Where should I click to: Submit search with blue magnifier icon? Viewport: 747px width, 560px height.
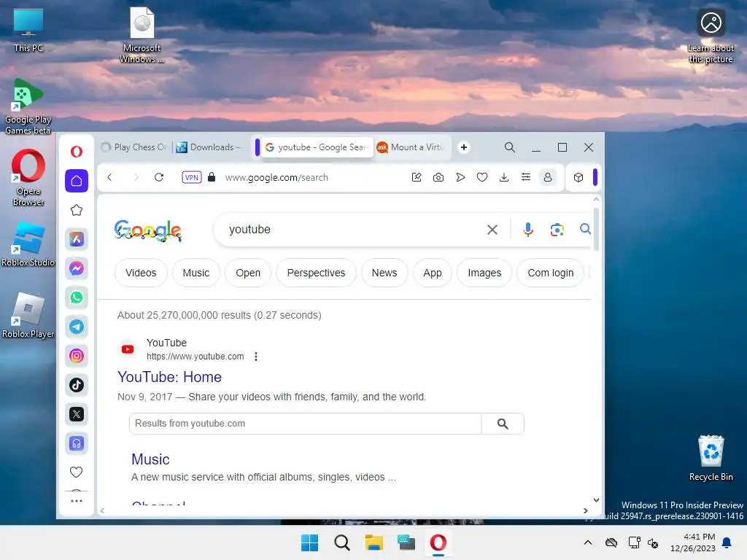pyautogui.click(x=585, y=229)
